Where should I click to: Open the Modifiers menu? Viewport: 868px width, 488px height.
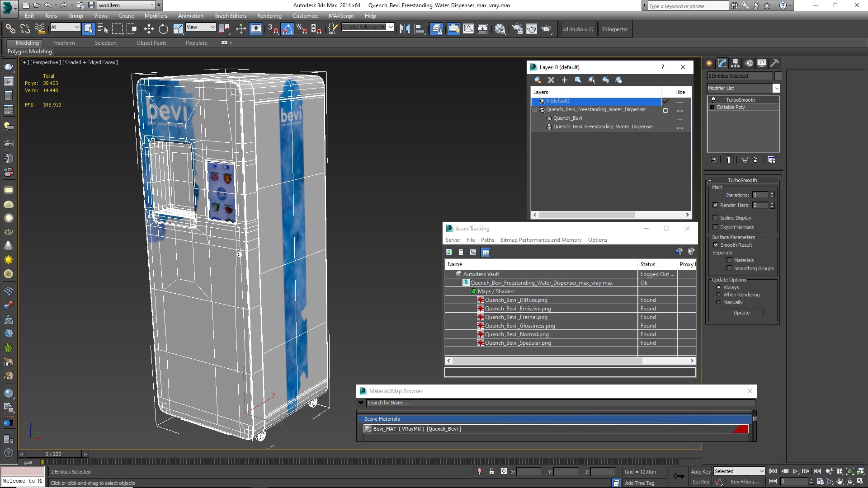156,15
